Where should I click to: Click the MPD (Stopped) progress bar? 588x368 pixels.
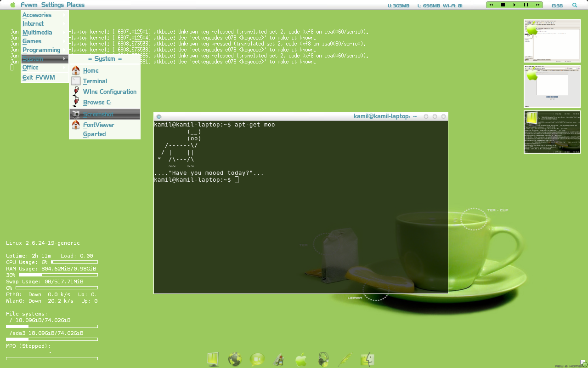coord(52,358)
